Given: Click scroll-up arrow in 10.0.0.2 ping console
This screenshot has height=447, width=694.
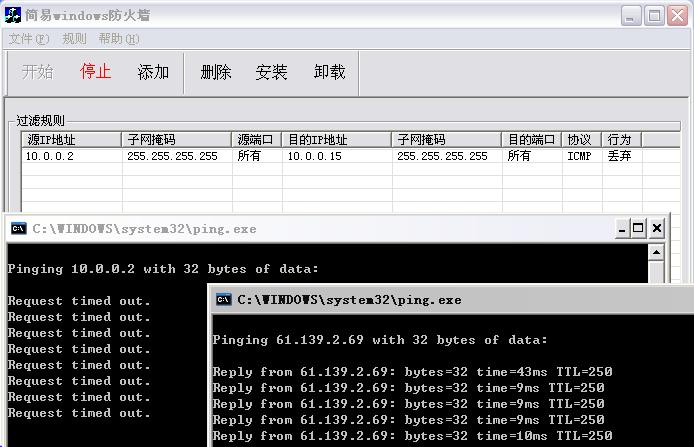Looking at the screenshot, I should pyautogui.click(x=656, y=253).
